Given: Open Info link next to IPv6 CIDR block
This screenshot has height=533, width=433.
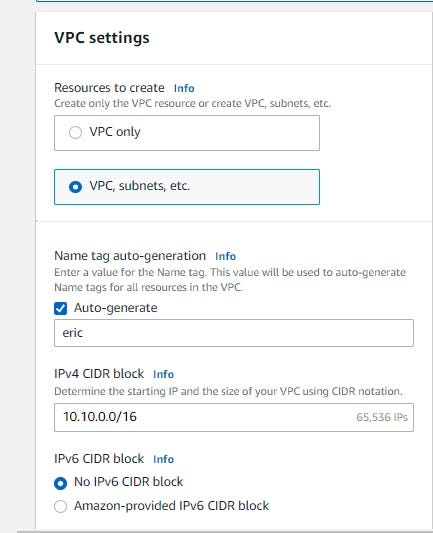Looking at the screenshot, I should coord(163,459).
